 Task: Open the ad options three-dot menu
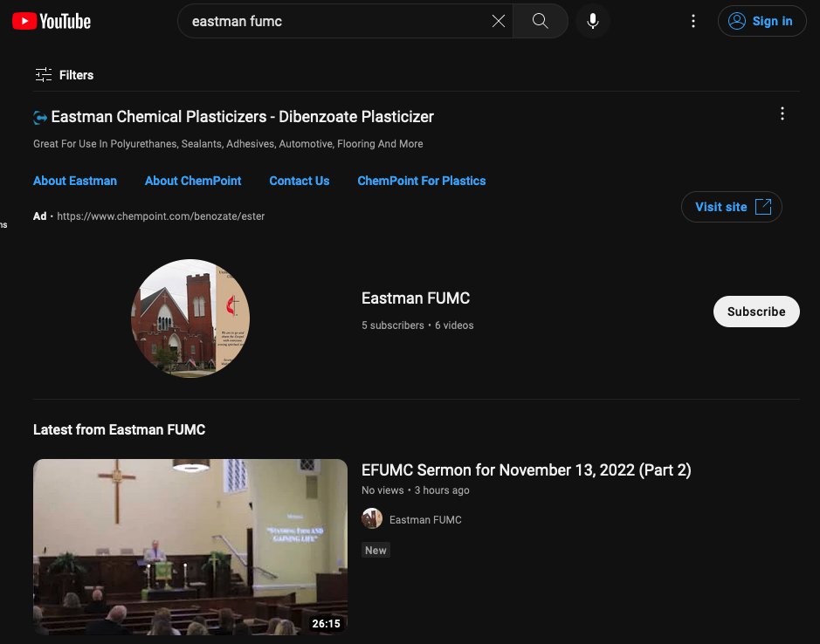[x=782, y=113]
